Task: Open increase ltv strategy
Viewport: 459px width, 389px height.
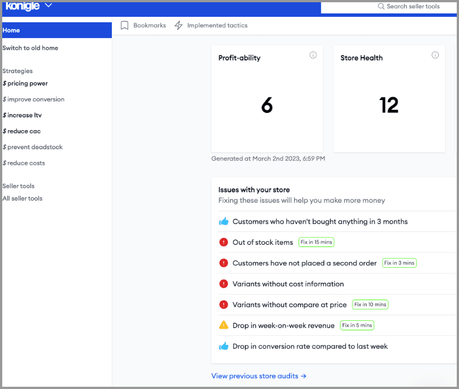Action: pyautogui.click(x=22, y=115)
